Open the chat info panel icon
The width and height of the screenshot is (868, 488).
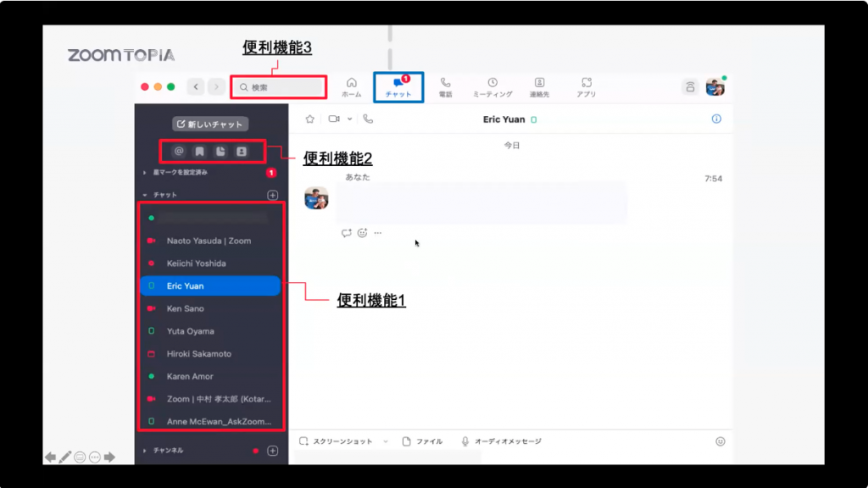coord(716,119)
